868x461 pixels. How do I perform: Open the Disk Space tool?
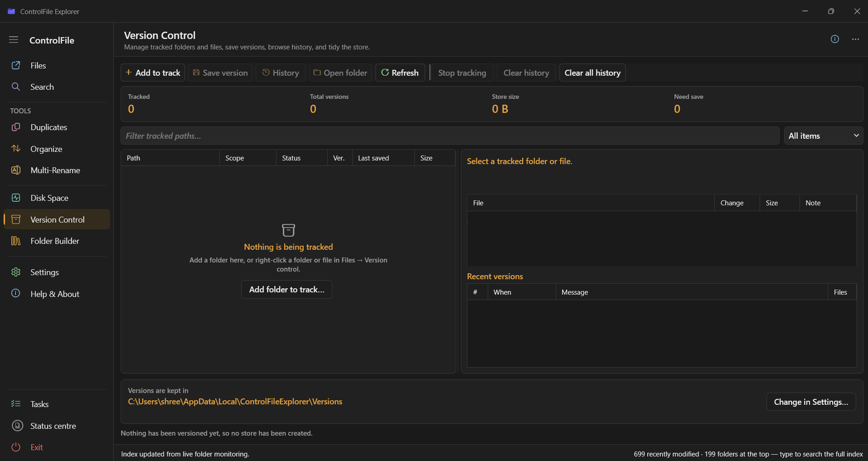click(57, 198)
